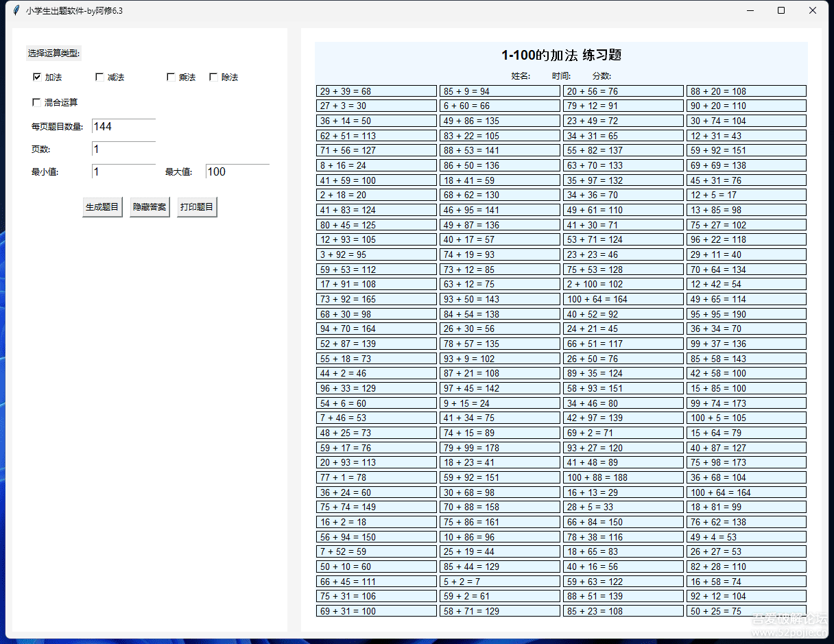
Task: Click the 每页题目数量 field showing 144
Action: 123,127
